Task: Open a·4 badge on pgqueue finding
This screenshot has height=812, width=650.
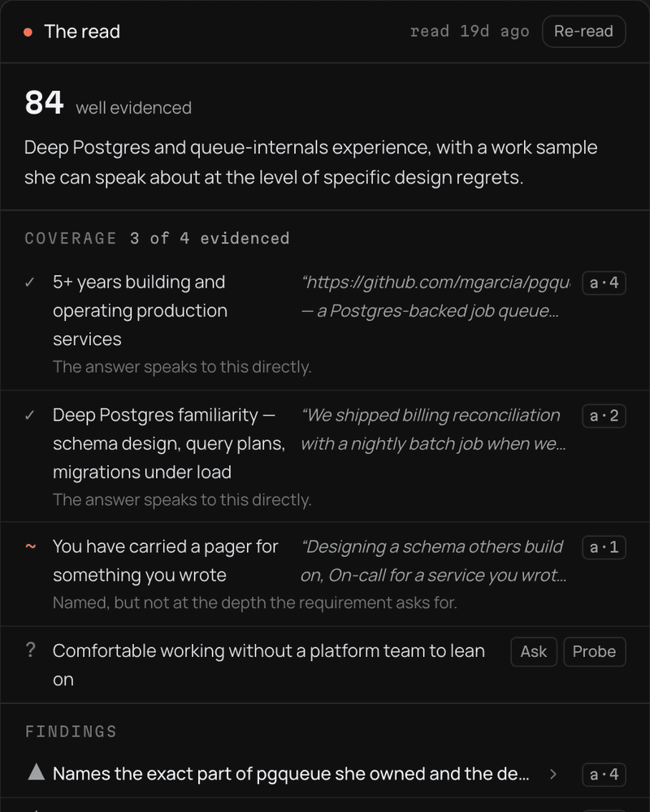Action: pos(604,775)
